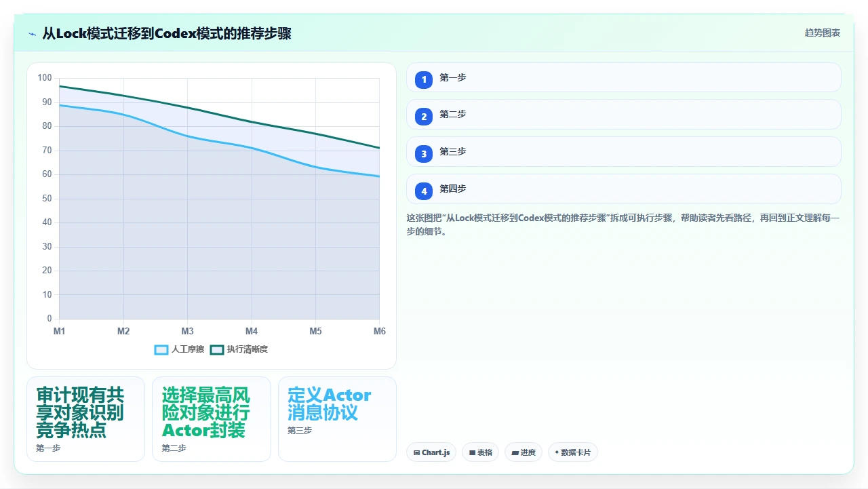Click the number 1 step badge

click(424, 79)
